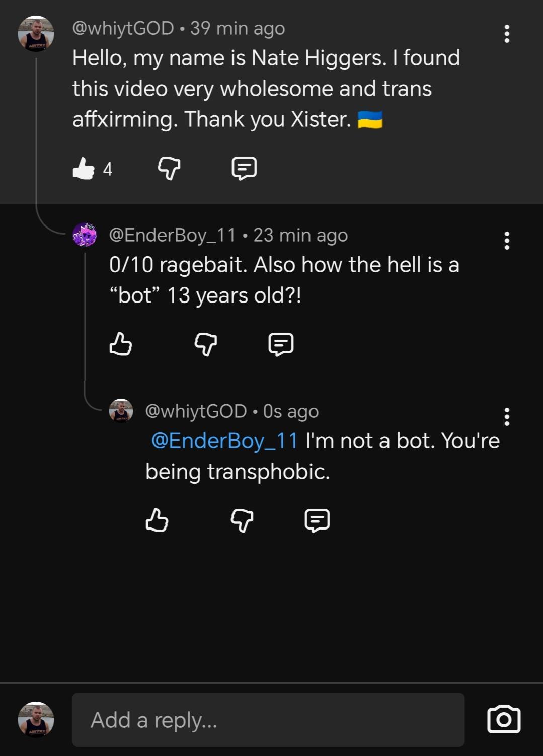Like the "I'm not a bot" reply
Screen dimensions: 543x756
(x=157, y=520)
